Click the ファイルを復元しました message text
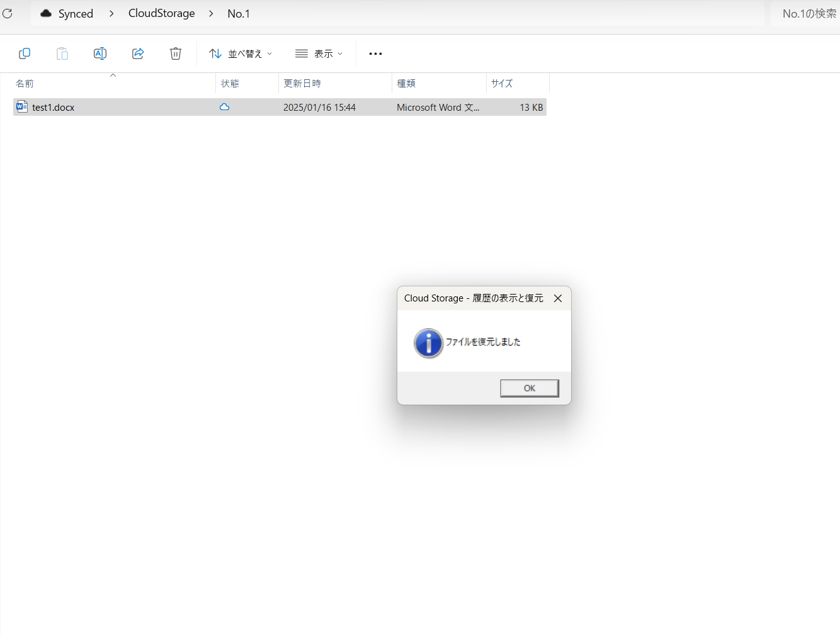The width and height of the screenshot is (840, 635). click(x=483, y=342)
